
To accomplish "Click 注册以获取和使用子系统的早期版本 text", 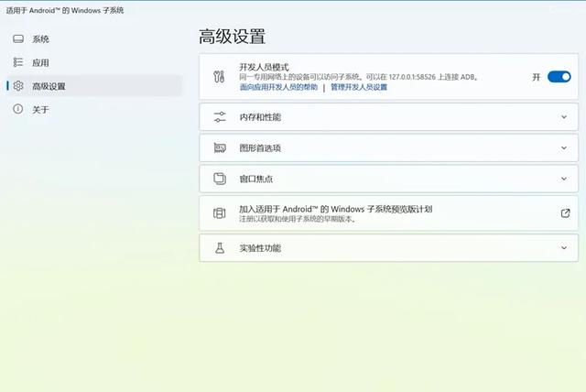I will pyautogui.click(x=297, y=219).
